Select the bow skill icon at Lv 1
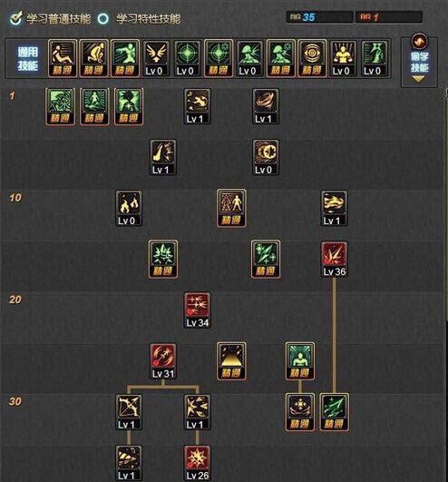 [x=129, y=412]
